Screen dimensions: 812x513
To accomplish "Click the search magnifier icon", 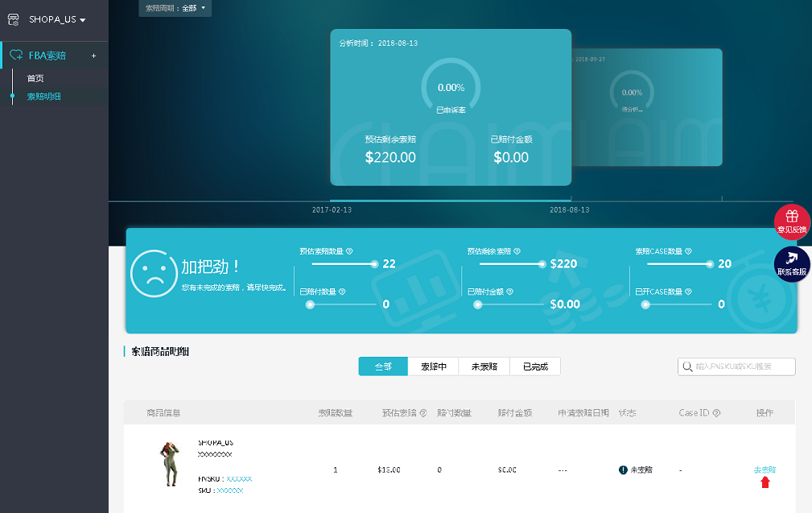I will pos(688,366).
